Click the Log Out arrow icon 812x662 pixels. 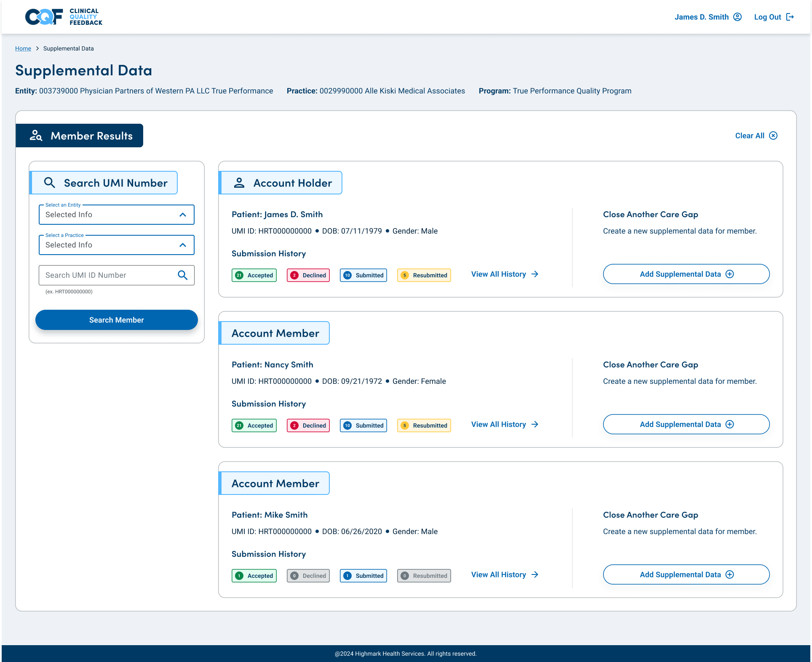click(x=790, y=17)
